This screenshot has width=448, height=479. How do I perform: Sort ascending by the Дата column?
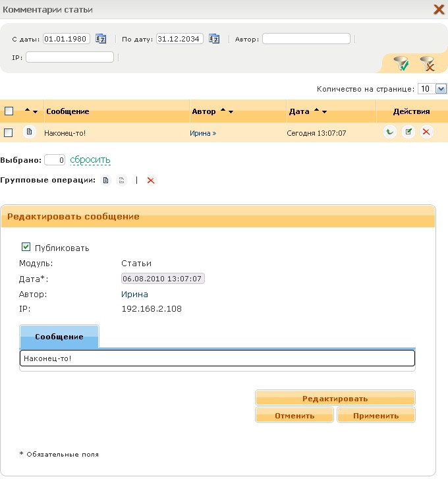[x=316, y=111]
